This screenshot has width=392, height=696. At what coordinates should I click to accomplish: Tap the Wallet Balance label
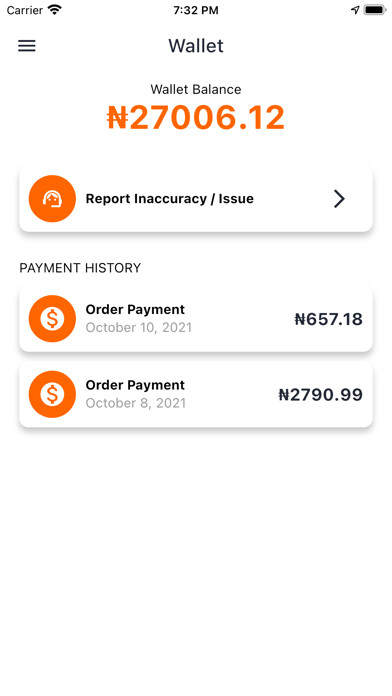coord(196,89)
